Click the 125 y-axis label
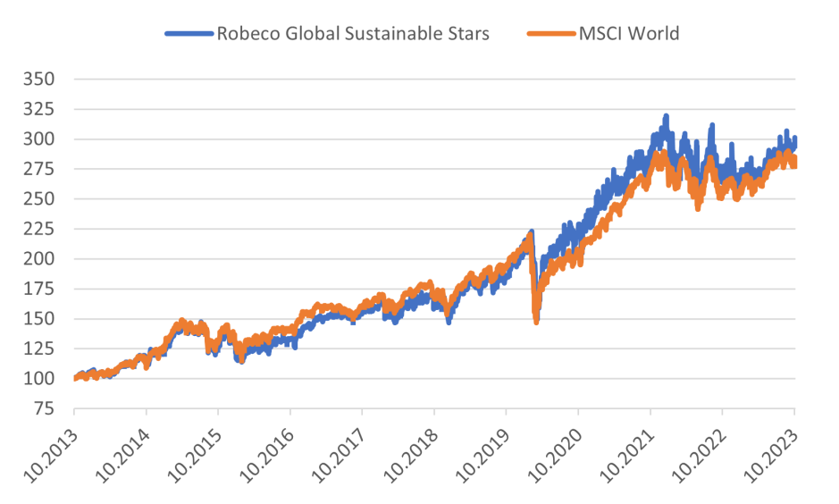This screenshot has width=839, height=504. (38, 349)
